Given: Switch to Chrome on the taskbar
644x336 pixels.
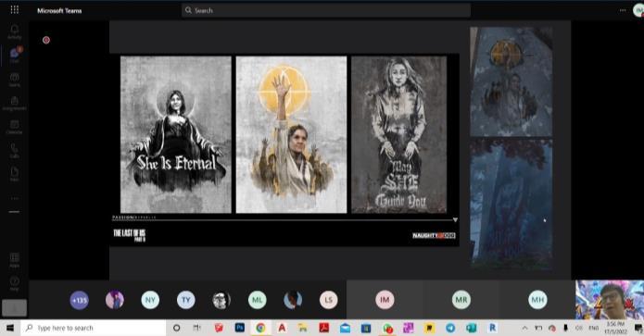Looking at the screenshot, I should point(260,328).
